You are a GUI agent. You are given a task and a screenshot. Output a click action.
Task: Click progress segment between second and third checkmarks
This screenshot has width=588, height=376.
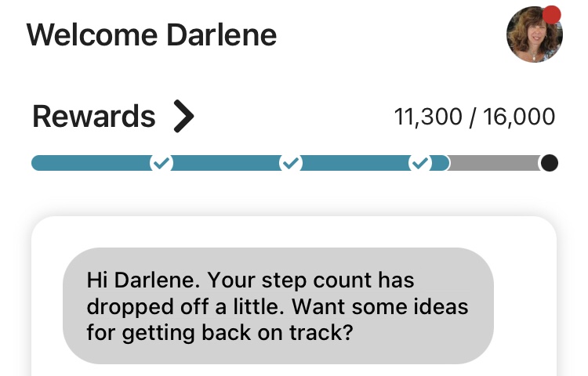click(356, 163)
